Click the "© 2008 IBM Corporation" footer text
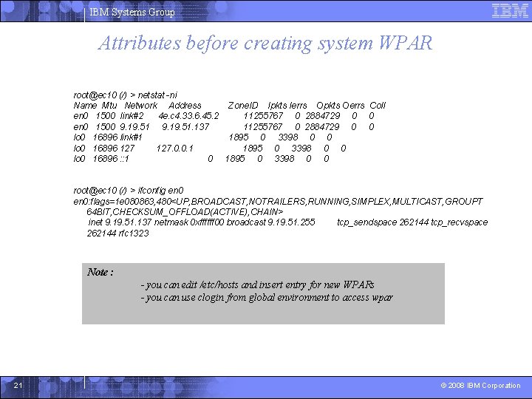The height and width of the screenshot is (399, 532). click(480, 386)
